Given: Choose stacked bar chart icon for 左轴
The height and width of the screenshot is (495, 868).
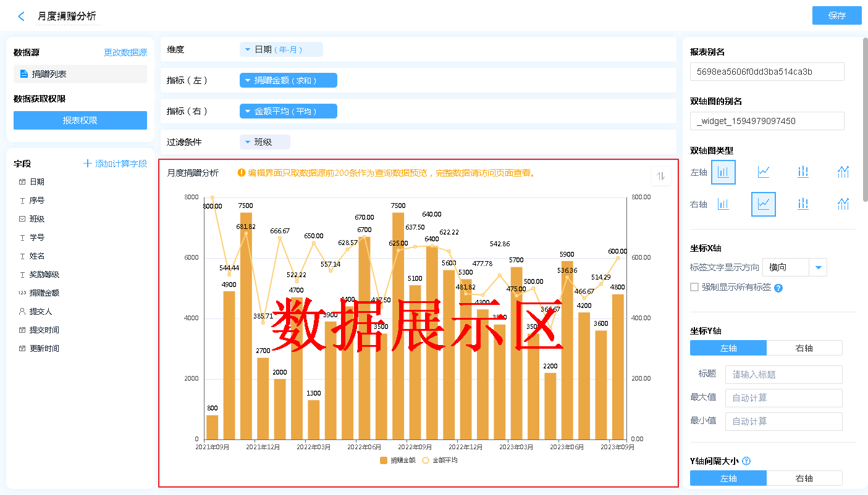Looking at the screenshot, I should [x=803, y=172].
